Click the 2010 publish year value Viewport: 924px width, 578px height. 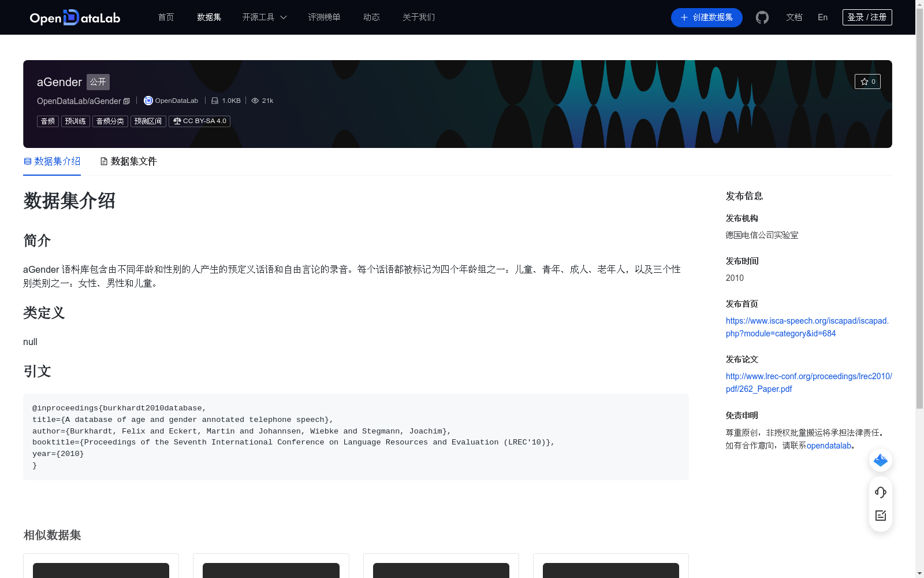[x=735, y=278]
